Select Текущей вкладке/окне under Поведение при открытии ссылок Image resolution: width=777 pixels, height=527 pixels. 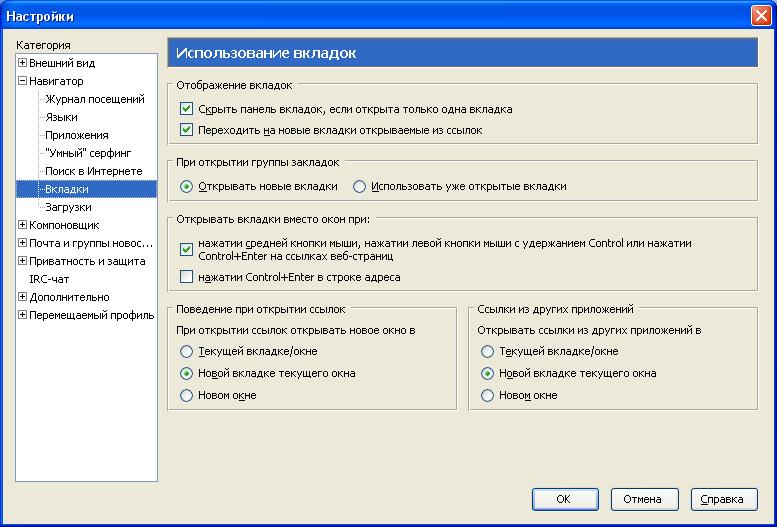[x=186, y=351]
